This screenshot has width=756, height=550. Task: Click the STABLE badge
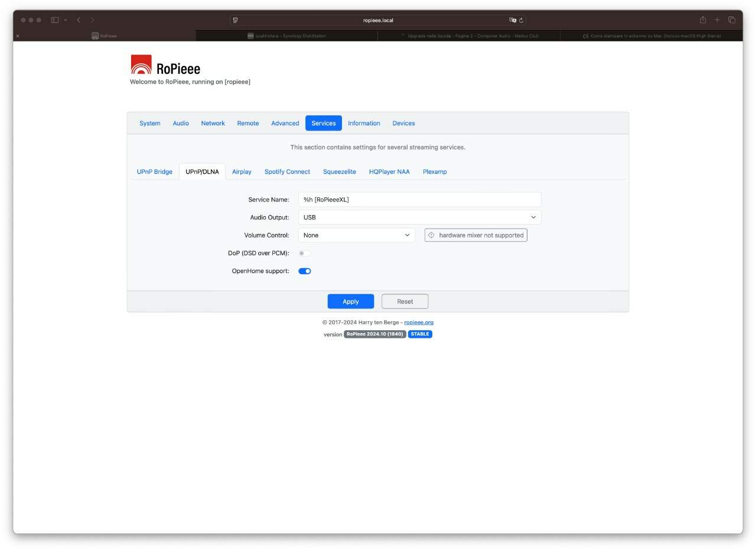click(x=420, y=334)
